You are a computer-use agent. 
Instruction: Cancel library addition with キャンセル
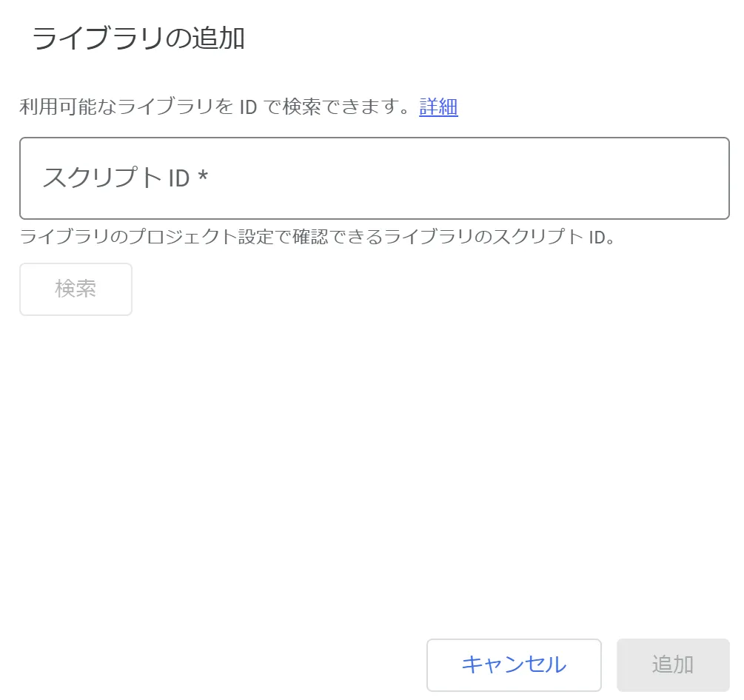tap(514, 664)
